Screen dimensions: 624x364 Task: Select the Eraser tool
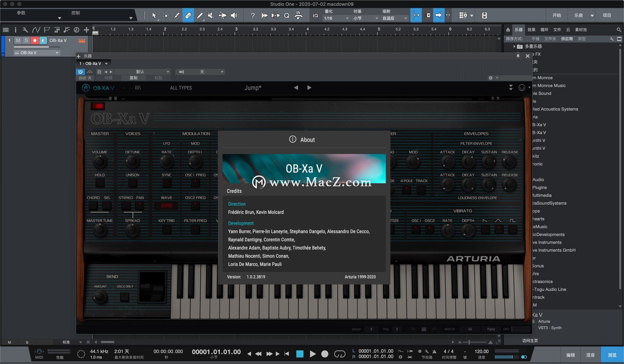click(188, 15)
